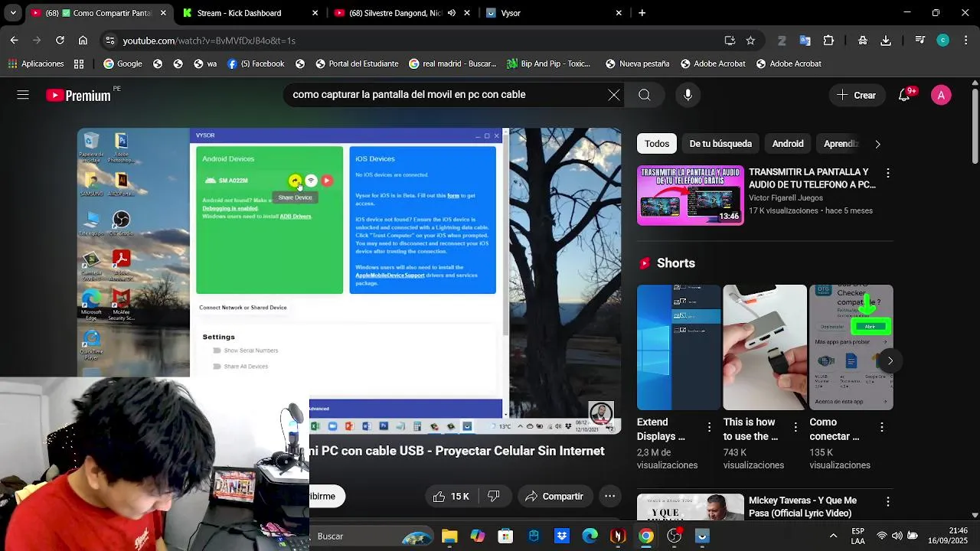Go back in Chrome
The image size is (980, 551).
[14, 41]
